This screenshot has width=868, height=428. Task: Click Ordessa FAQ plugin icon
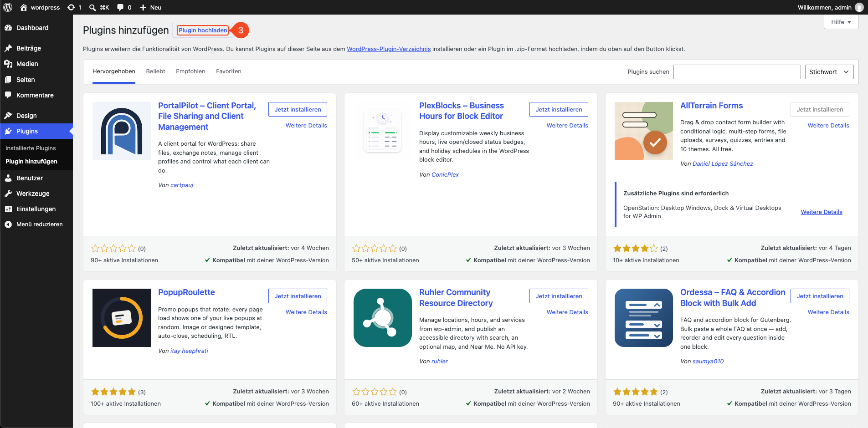coord(644,318)
